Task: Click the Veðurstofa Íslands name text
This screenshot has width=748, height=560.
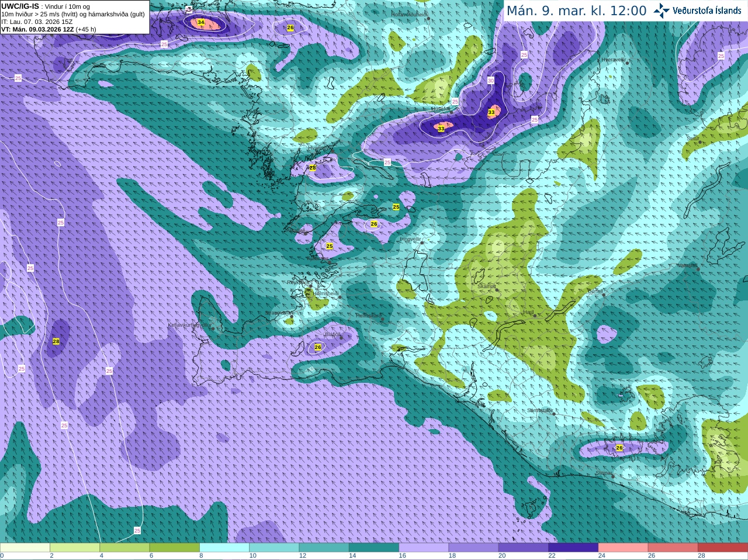Action: pos(707,11)
